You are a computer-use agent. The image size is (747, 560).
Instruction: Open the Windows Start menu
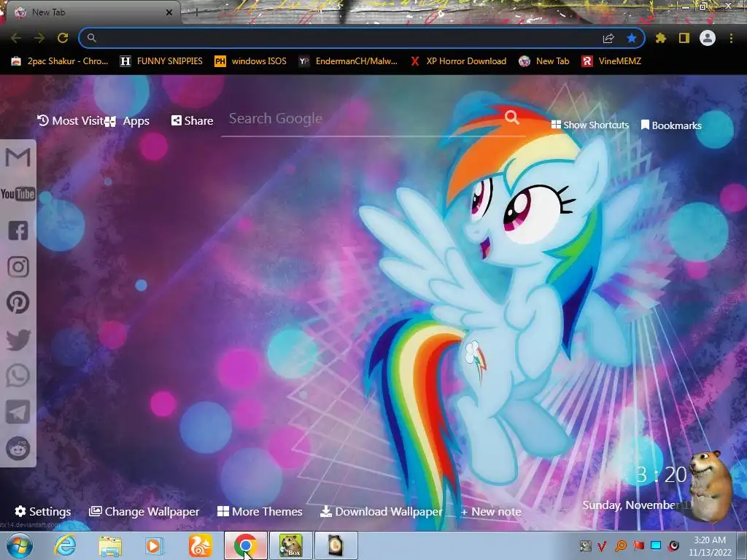(19, 545)
